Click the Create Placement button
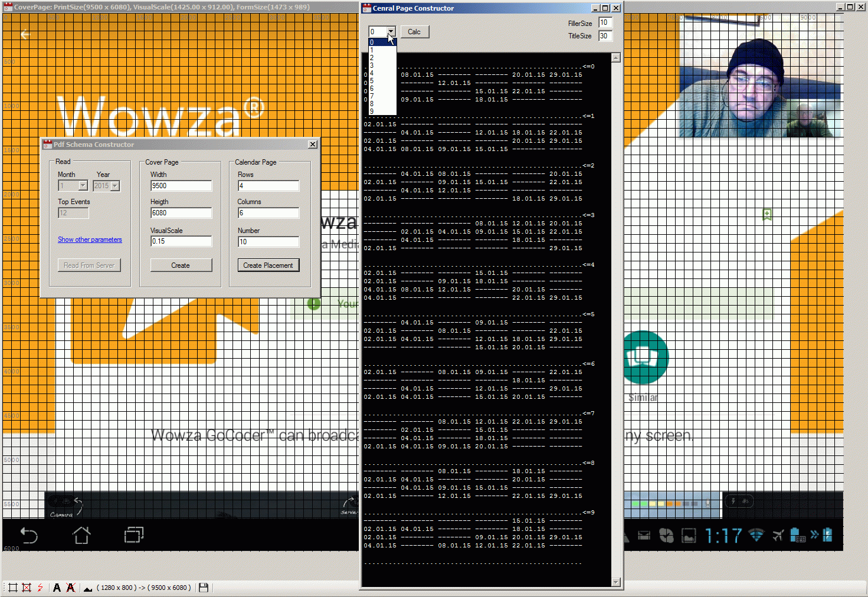This screenshot has height=597, width=868. pyautogui.click(x=268, y=265)
